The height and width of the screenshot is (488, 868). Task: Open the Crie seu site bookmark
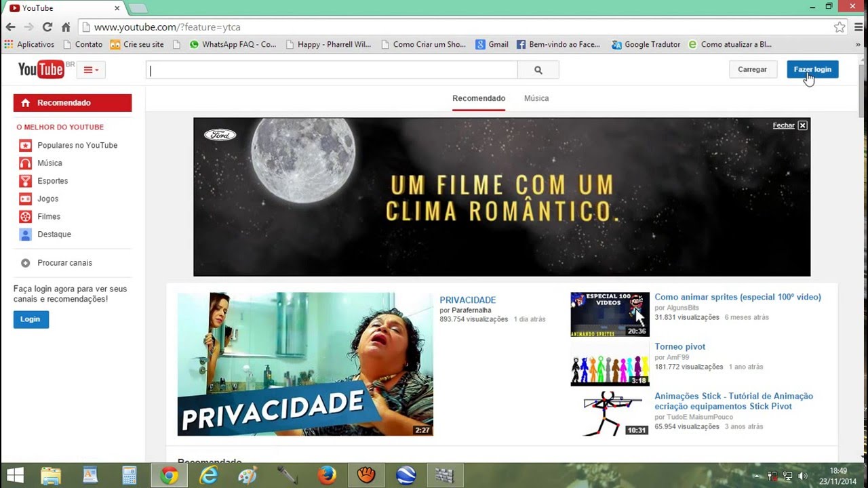click(137, 45)
